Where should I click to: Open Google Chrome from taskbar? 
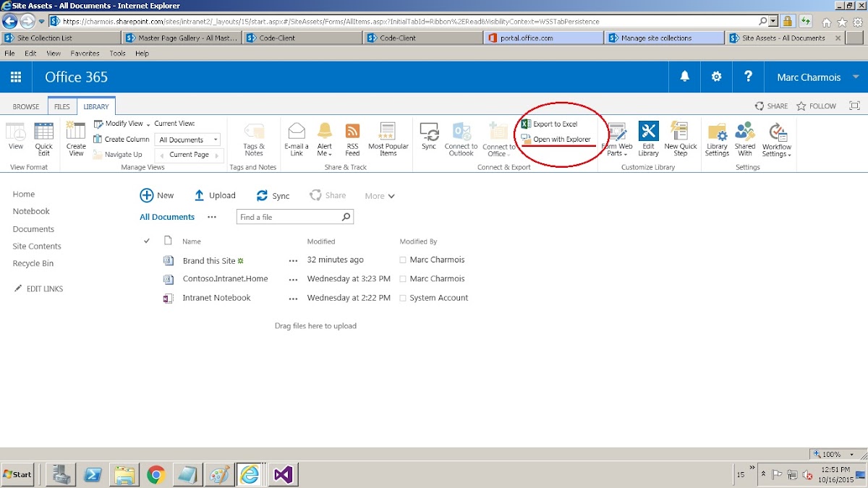pyautogui.click(x=155, y=474)
